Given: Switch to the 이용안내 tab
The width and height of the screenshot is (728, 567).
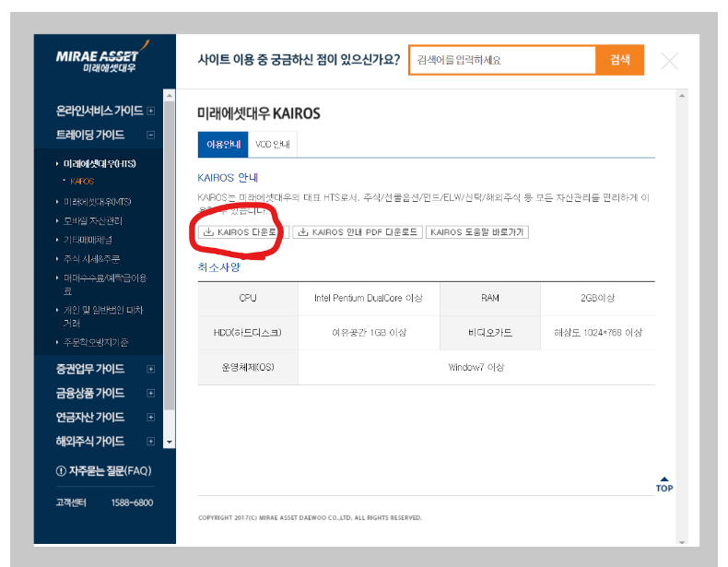Looking at the screenshot, I should (223, 145).
